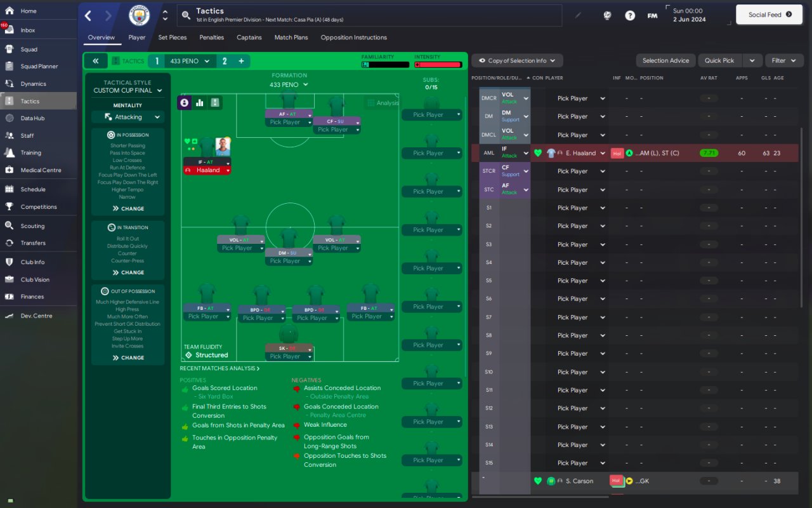Switch to the Player tab
Screen dimensions: 812x508
(136, 37)
